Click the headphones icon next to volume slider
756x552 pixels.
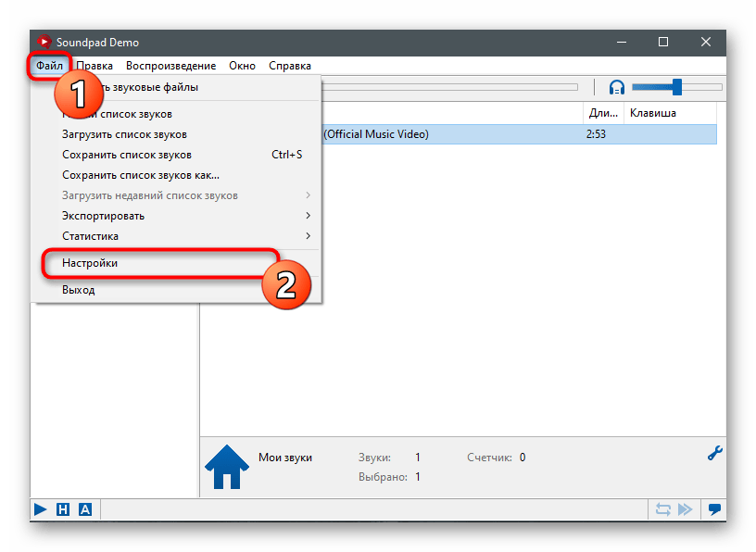point(617,87)
